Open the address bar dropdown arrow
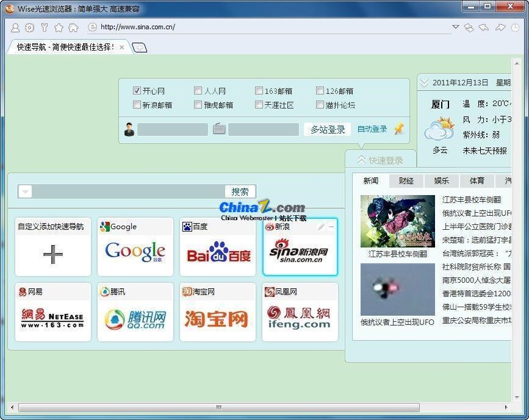 pos(455,27)
